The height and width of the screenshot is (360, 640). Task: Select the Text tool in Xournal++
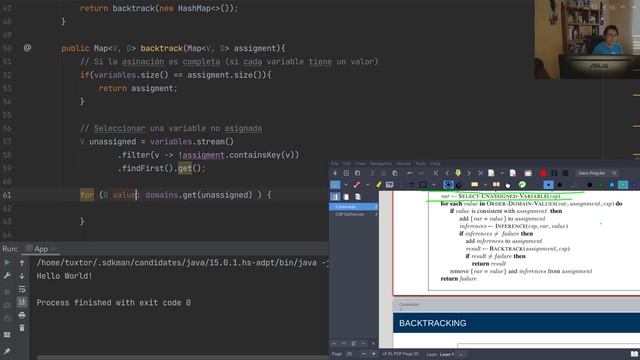[390, 185]
